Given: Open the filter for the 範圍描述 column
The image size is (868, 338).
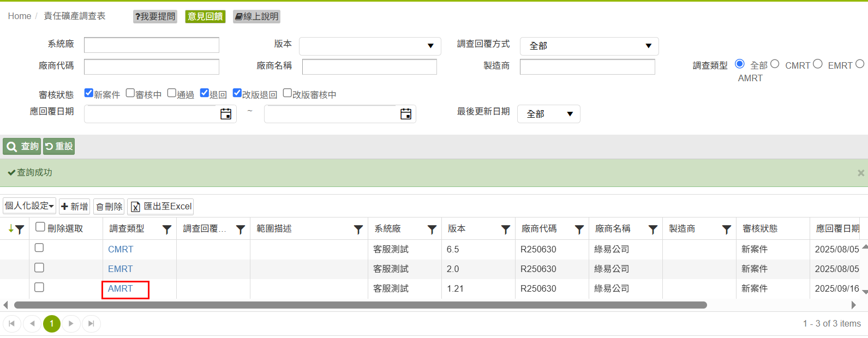Looking at the screenshot, I should pos(358,230).
